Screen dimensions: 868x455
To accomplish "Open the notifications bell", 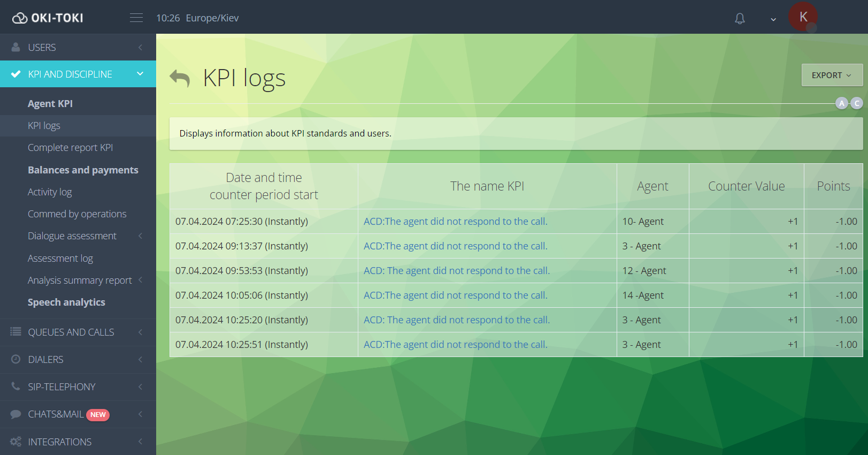I will 740,19.
